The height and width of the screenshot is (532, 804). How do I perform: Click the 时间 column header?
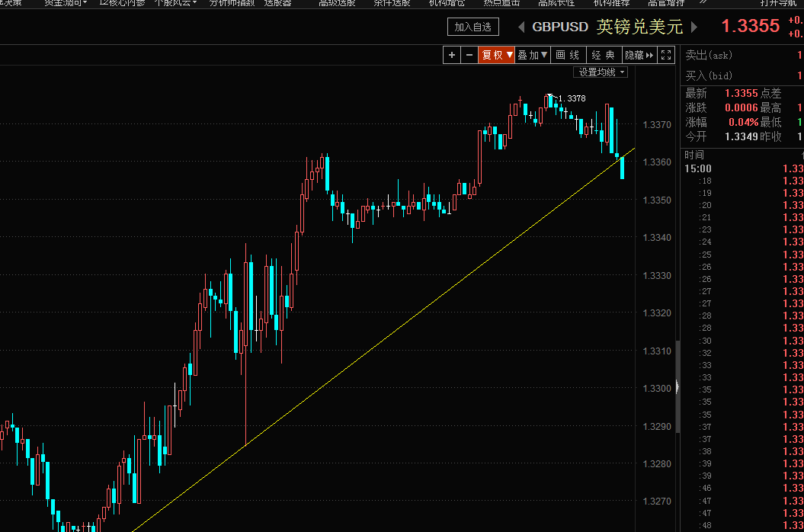[693, 155]
